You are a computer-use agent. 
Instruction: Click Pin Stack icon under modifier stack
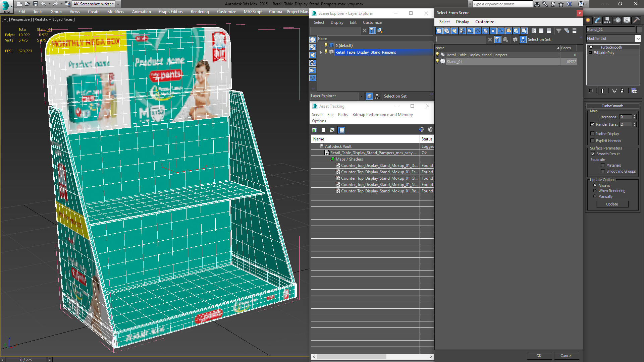(591, 91)
